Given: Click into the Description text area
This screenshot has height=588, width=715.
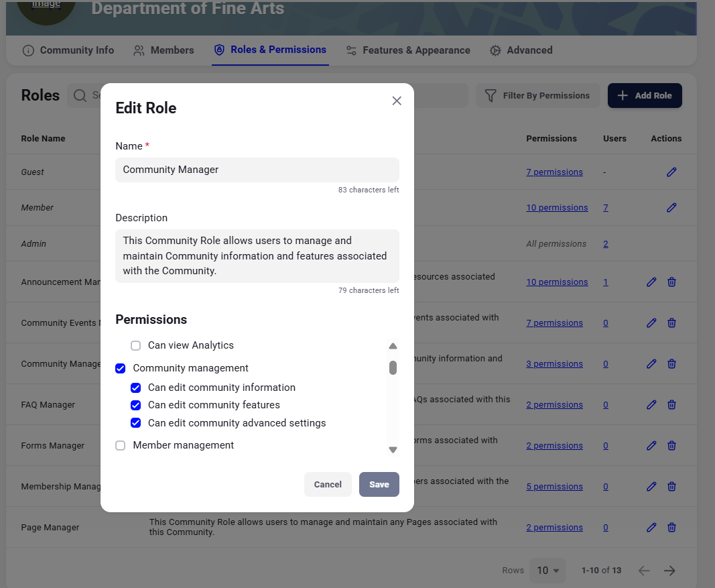Looking at the screenshot, I should click(x=257, y=256).
